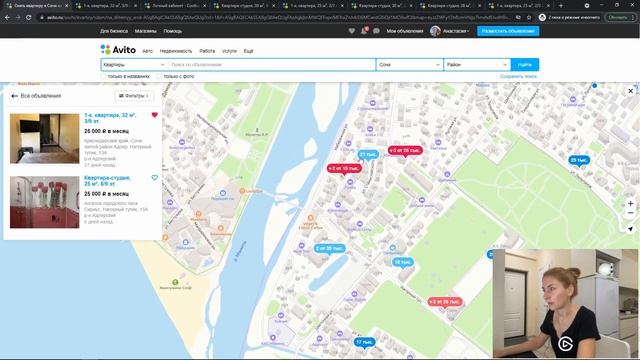
Task: Select the red 3 от 25 тыс. marker
Action: 405,151
